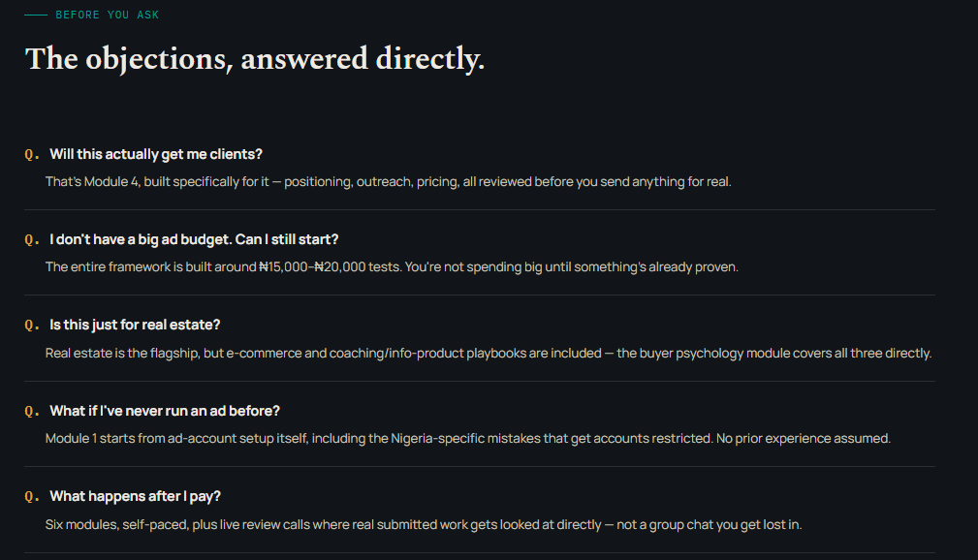Click the answer text mentioning Module 4 positioning

tap(388, 182)
